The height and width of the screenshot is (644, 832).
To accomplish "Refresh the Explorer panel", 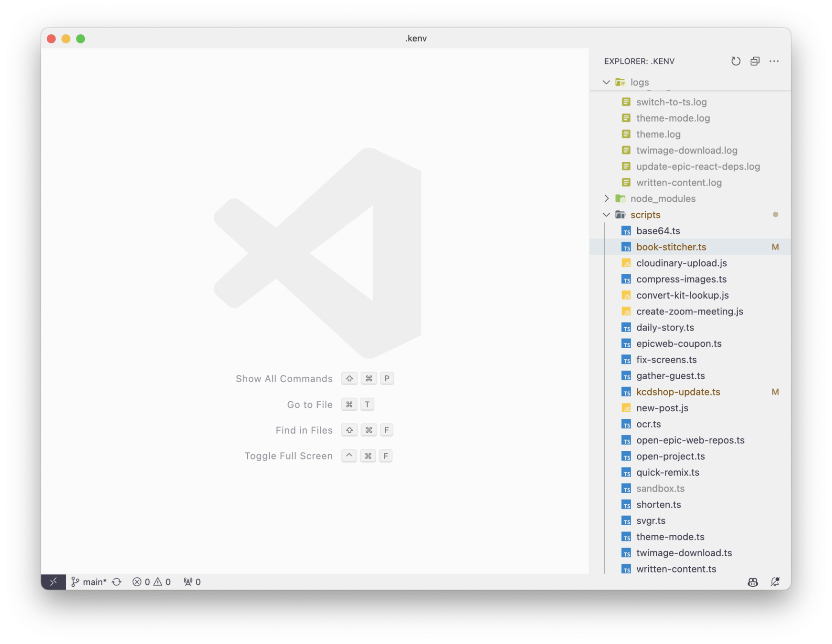I will [x=736, y=61].
